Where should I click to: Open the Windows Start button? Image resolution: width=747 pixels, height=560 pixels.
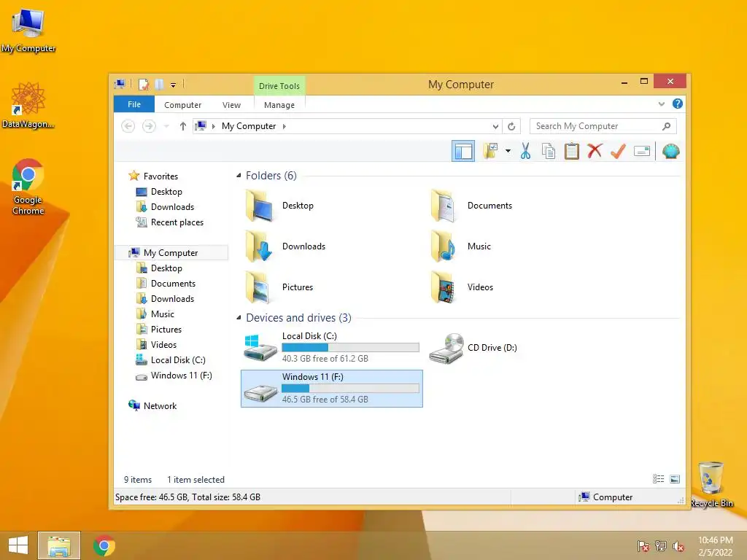(18, 545)
